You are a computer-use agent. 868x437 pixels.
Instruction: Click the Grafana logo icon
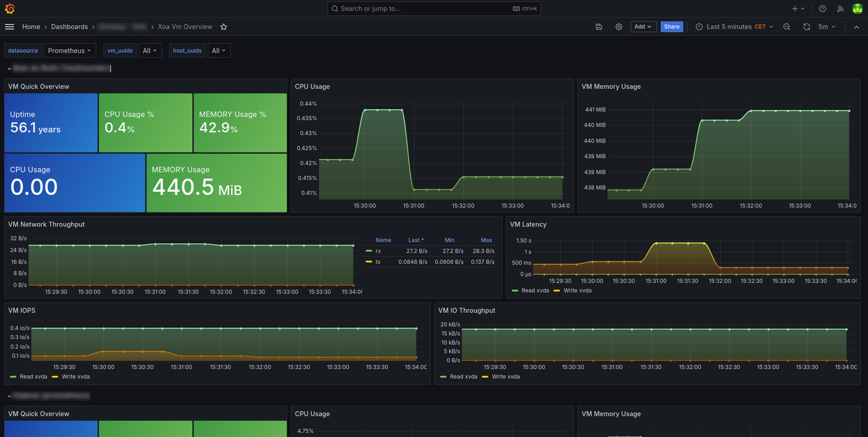[10, 9]
